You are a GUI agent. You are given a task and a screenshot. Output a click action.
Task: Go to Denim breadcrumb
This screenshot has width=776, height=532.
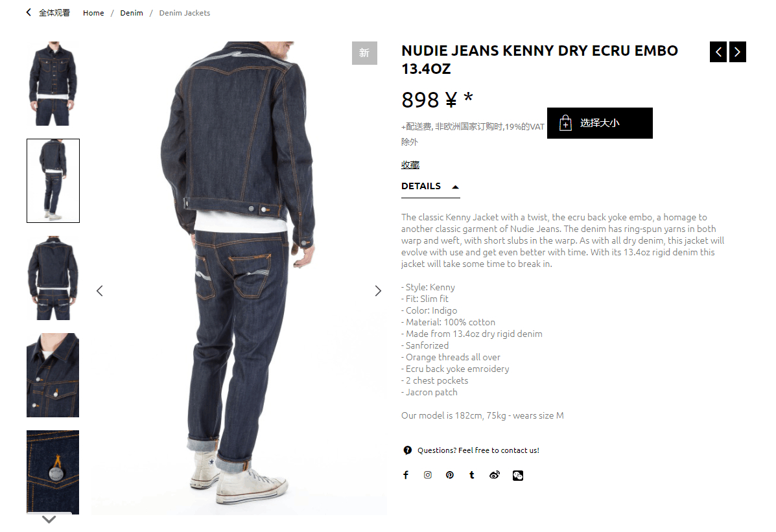click(x=132, y=13)
